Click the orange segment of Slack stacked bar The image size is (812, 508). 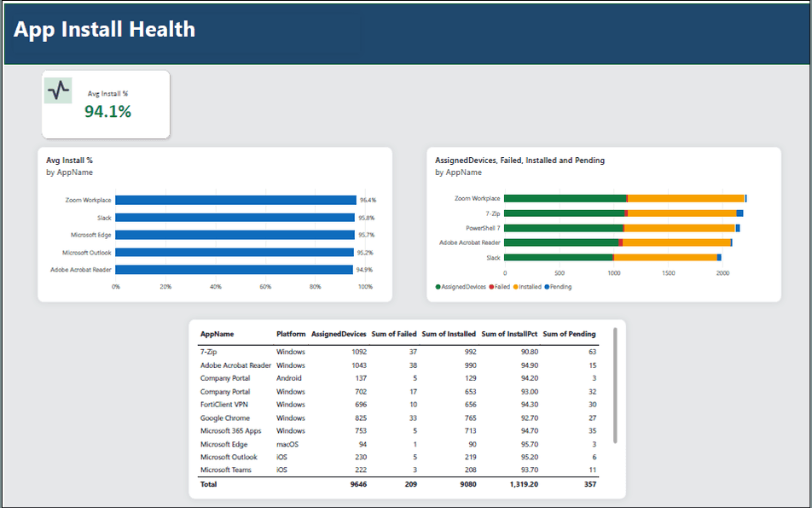click(x=665, y=258)
